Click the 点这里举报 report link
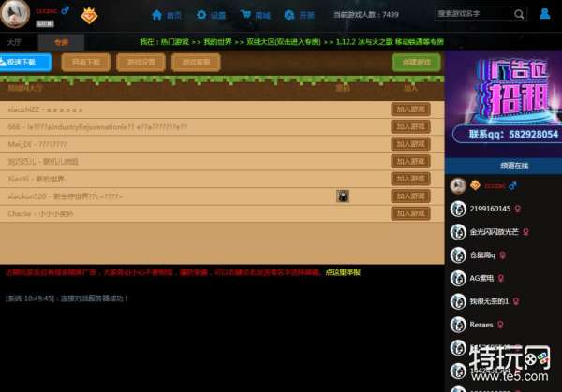This screenshot has width=562, height=392. [342, 271]
